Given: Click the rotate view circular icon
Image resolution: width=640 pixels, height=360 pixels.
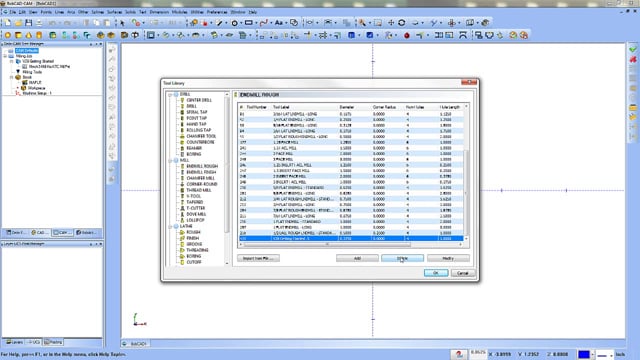Looking at the screenshot, I should click(x=402, y=23).
